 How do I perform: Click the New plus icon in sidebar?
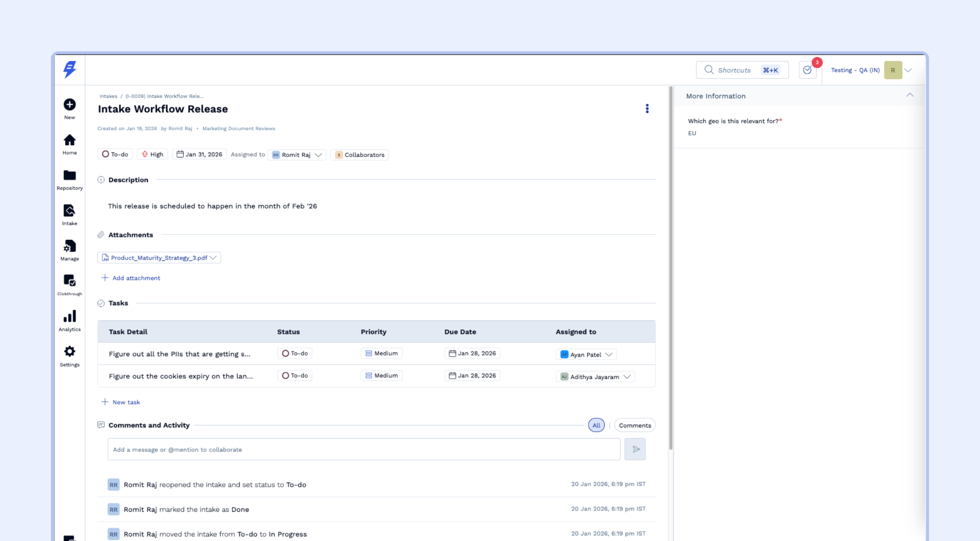[69, 105]
